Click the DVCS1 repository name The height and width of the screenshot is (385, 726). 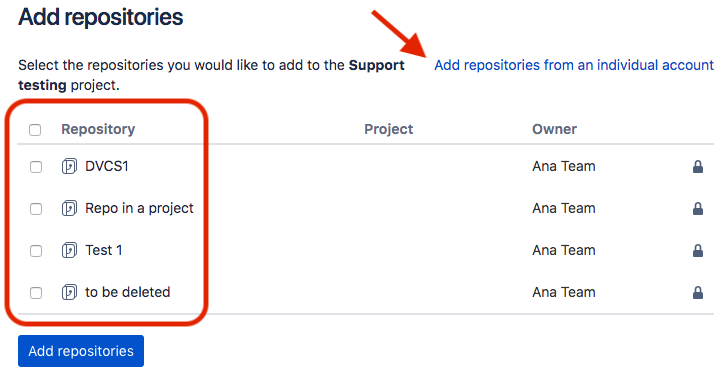pos(107,166)
